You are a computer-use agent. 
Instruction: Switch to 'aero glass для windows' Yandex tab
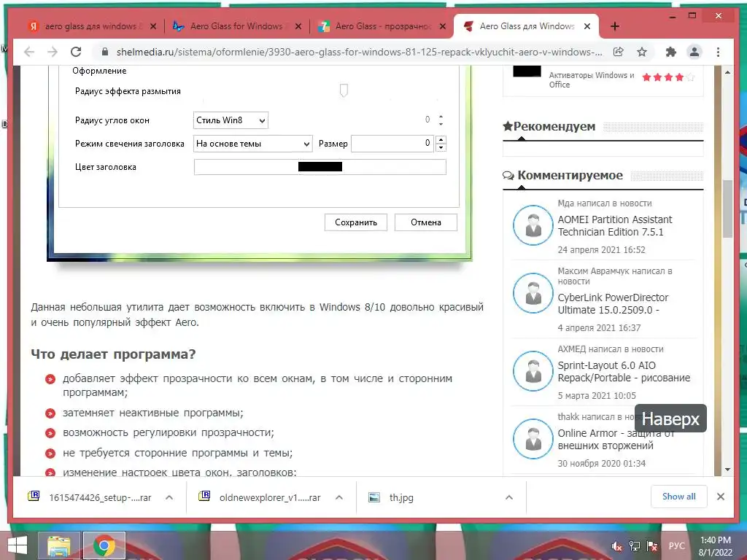[90, 26]
